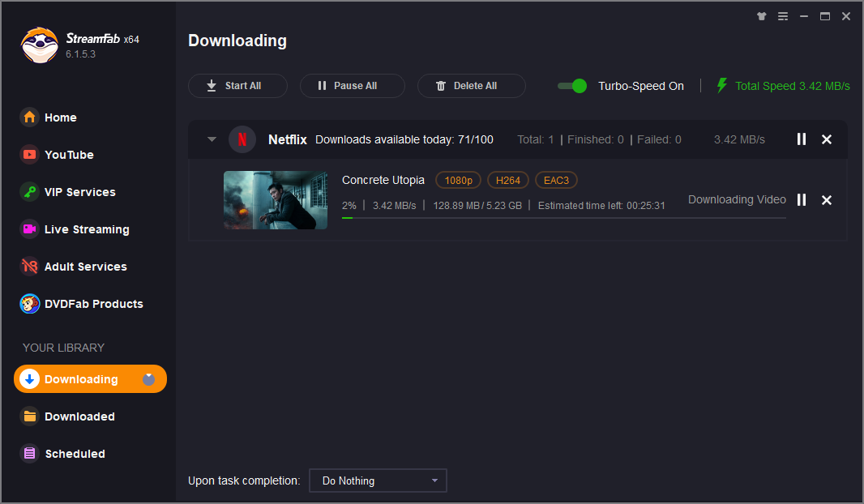The width and height of the screenshot is (864, 504).
Task: Click the Downloading Video status text
Action: pyautogui.click(x=737, y=199)
